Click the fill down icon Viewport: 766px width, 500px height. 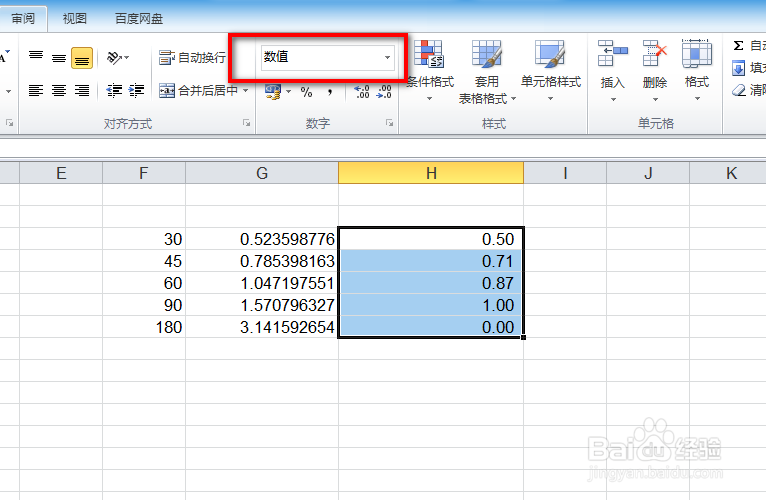(738, 67)
